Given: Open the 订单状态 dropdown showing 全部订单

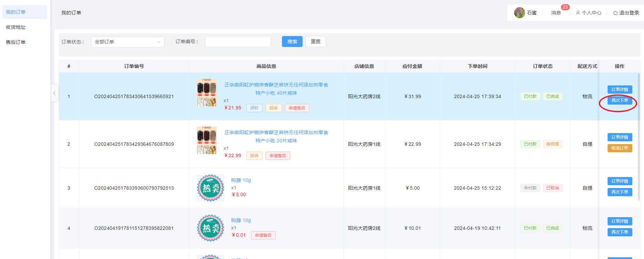Looking at the screenshot, I should (x=128, y=42).
